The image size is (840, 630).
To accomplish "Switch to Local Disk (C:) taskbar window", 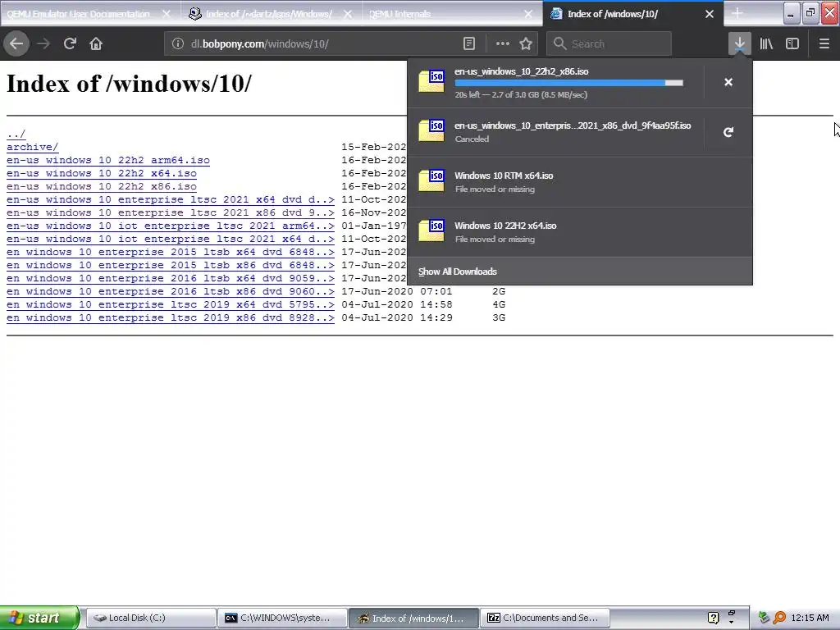I will click(x=151, y=618).
